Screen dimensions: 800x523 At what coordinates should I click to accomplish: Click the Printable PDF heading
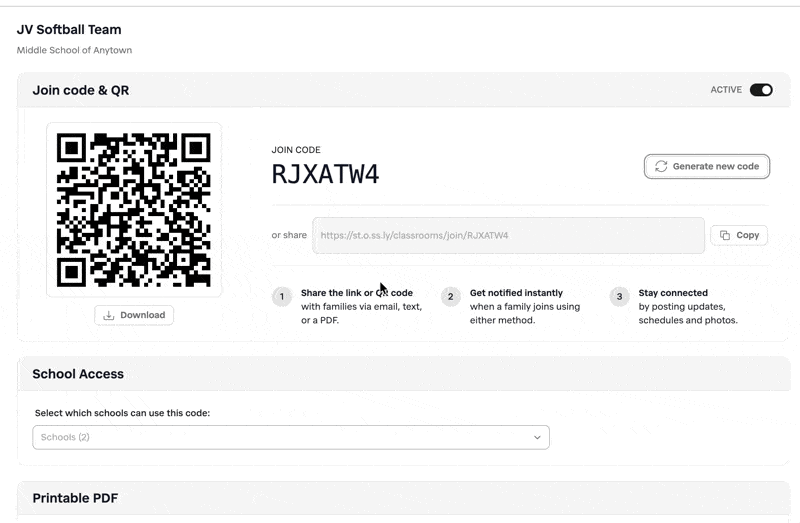pos(75,498)
